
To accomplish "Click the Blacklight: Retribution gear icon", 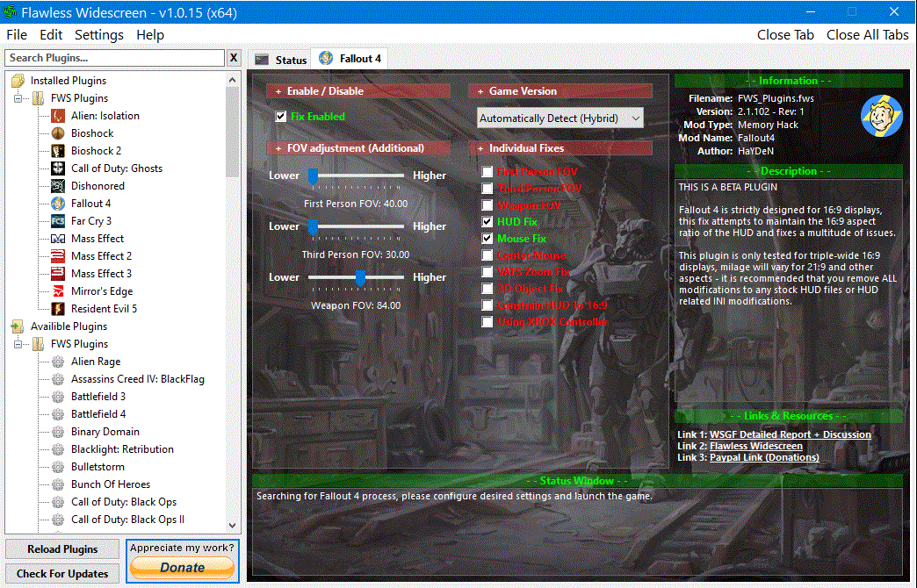I will (x=58, y=448).
